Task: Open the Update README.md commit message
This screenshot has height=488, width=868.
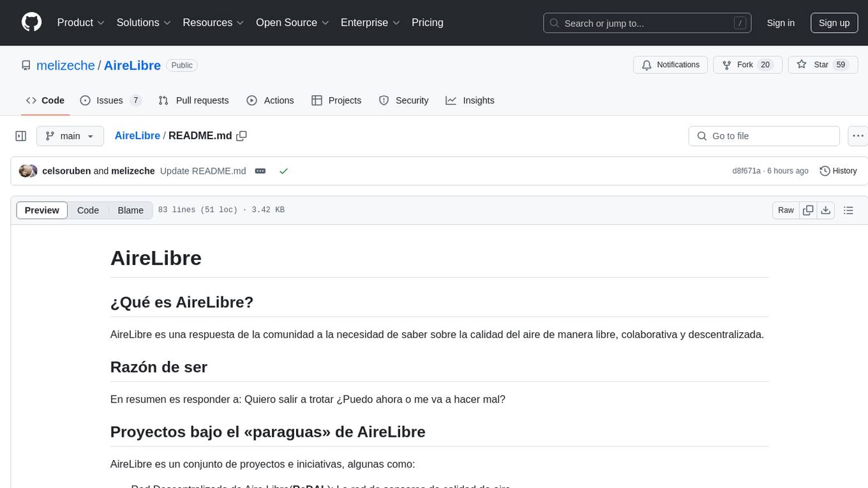Action: [203, 171]
